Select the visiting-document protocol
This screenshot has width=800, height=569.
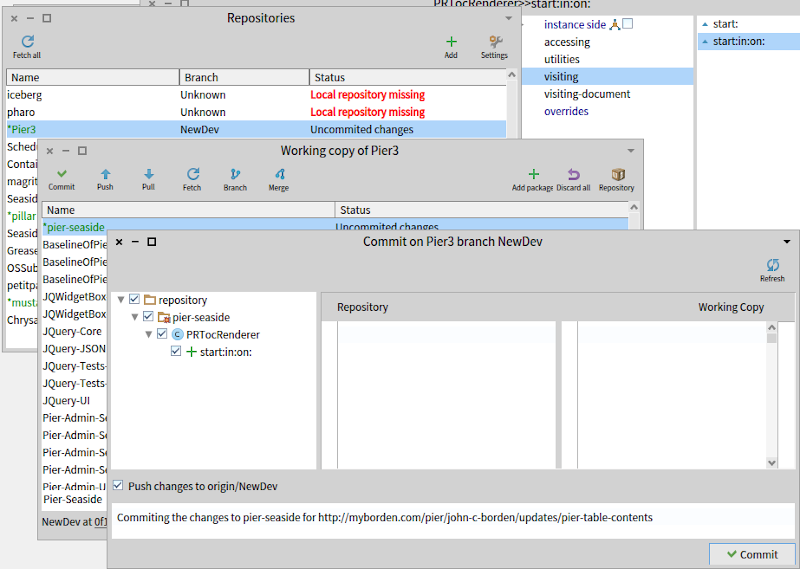click(x=587, y=94)
